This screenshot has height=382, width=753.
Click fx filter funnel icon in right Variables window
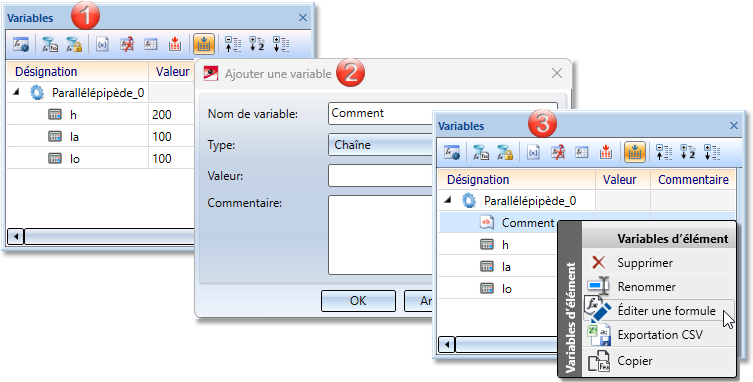(481, 152)
